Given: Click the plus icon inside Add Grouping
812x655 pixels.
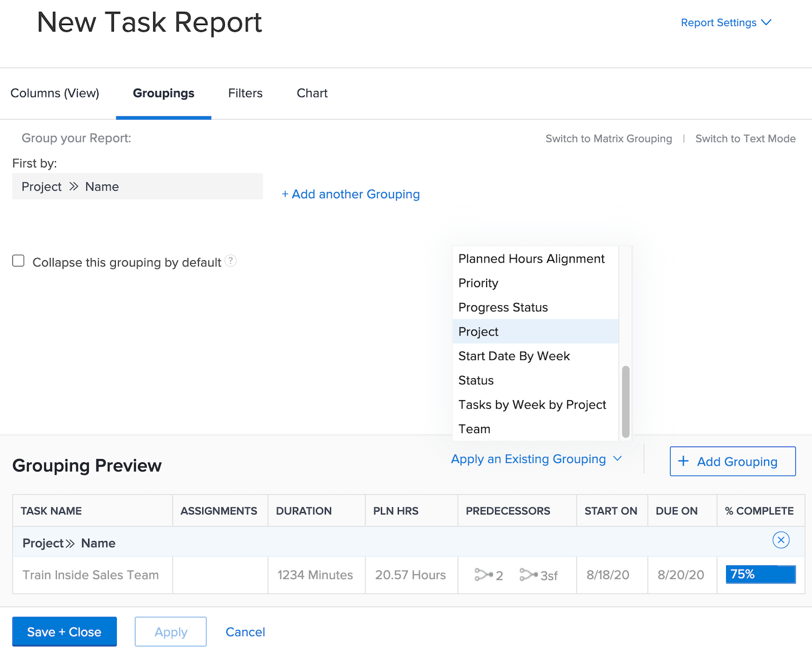Looking at the screenshot, I should tap(683, 461).
